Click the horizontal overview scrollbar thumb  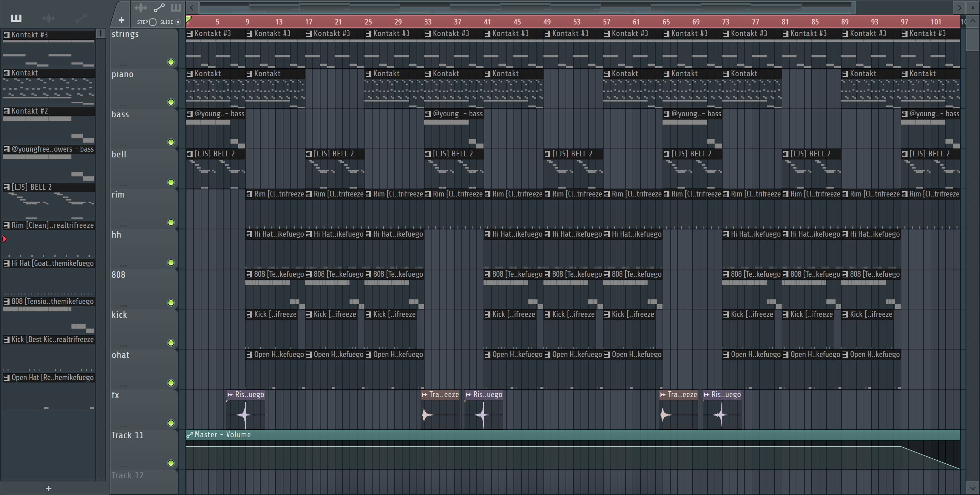pyautogui.click(x=528, y=7)
